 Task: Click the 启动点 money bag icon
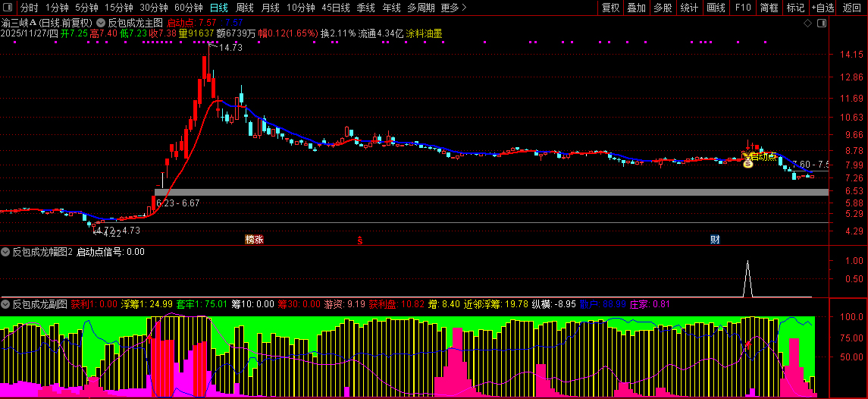[748, 162]
